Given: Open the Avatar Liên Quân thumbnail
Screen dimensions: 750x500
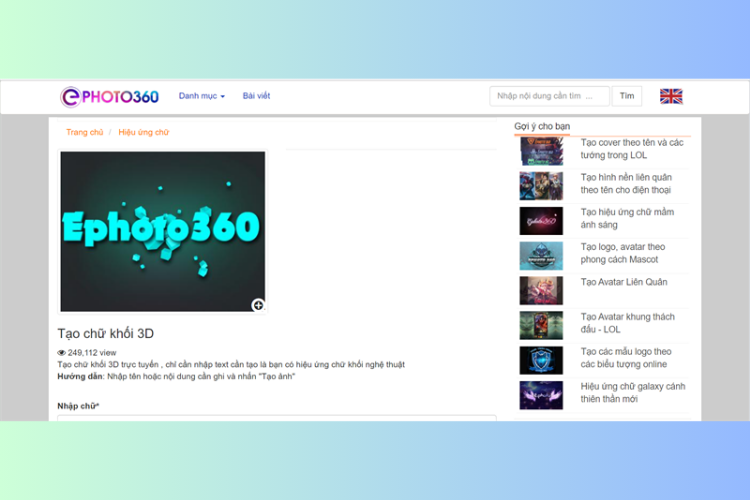Looking at the screenshot, I should click(541, 290).
